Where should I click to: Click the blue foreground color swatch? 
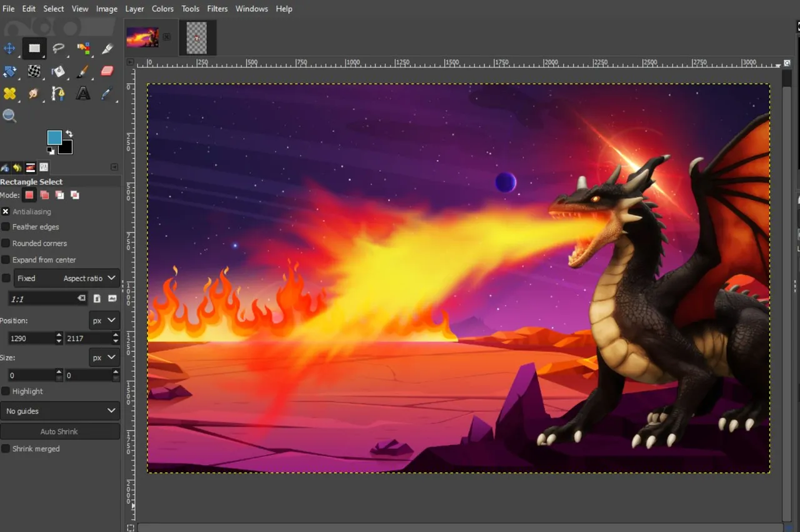point(54,137)
